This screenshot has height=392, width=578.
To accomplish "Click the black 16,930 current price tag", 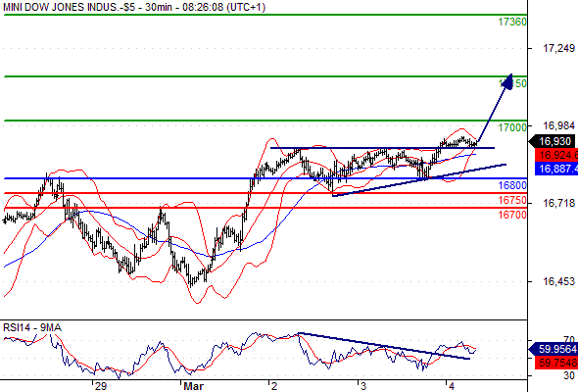I will 553,141.
